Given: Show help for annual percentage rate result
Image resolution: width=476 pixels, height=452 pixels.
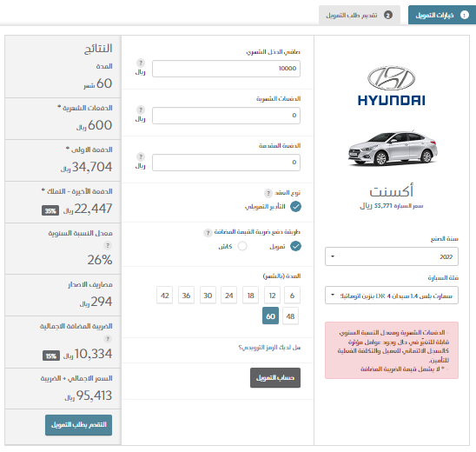Looking at the screenshot, I should click(x=108, y=245).
